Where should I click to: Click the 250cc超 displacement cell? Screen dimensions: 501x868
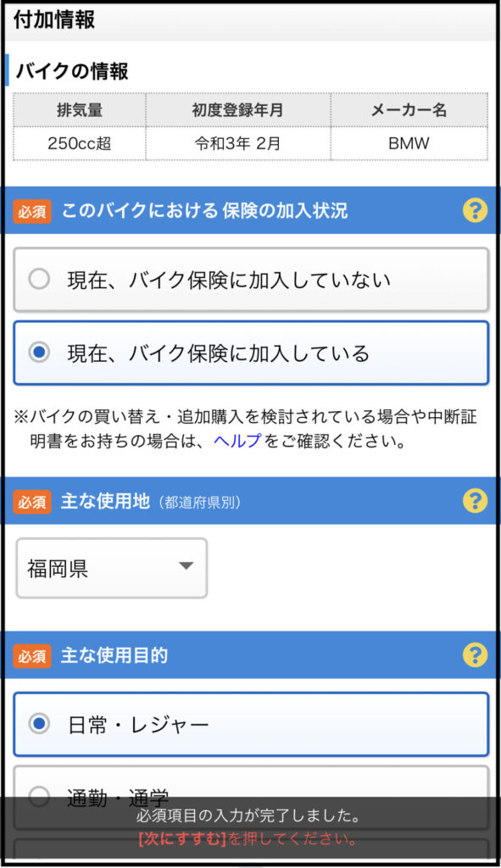click(x=80, y=143)
